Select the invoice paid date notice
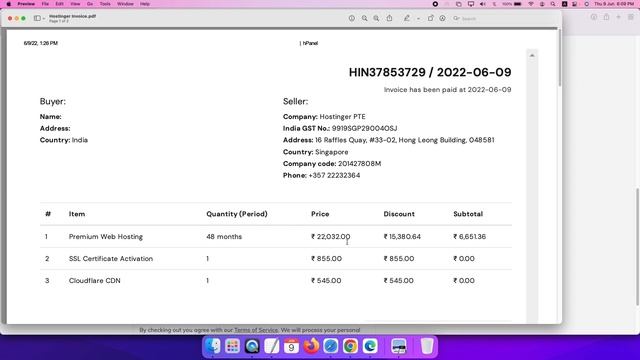This screenshot has height=360, width=640. pyautogui.click(x=447, y=90)
